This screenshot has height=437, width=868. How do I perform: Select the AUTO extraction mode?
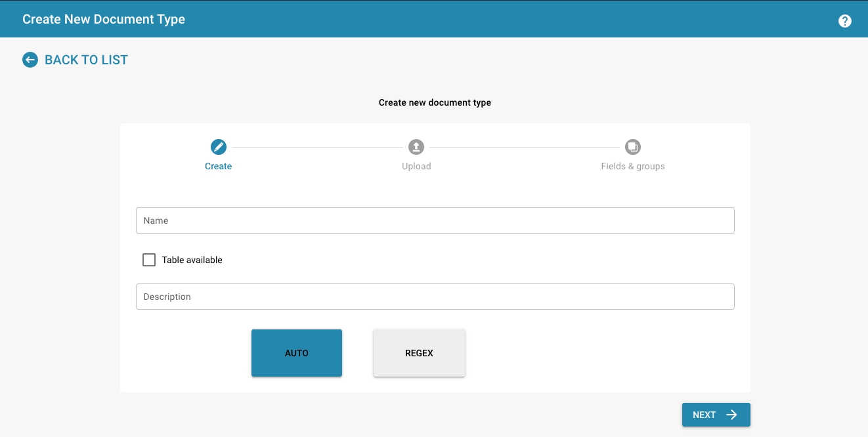click(297, 353)
